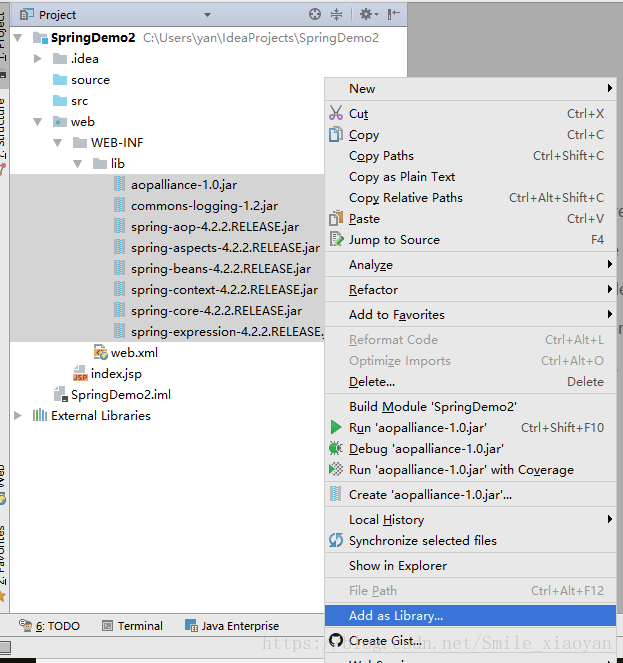This screenshot has width=623, height=663.
Task: Collapse the web folder
Action: pos(38,122)
